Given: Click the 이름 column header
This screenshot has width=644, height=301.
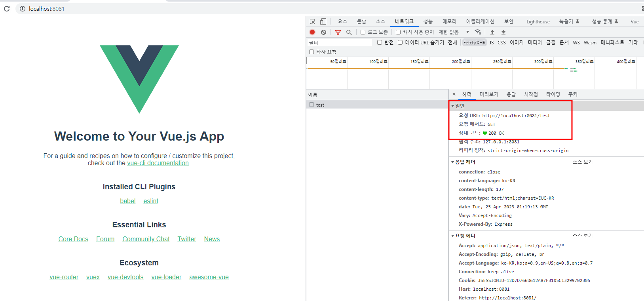Looking at the screenshot, I should (x=377, y=95).
